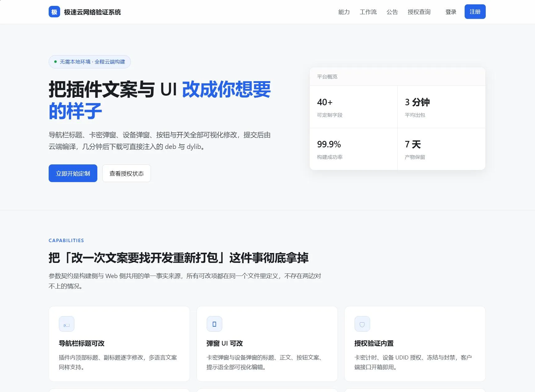Open the 授权查询 nav item
Screen dimensions: 535x392
click(419, 12)
